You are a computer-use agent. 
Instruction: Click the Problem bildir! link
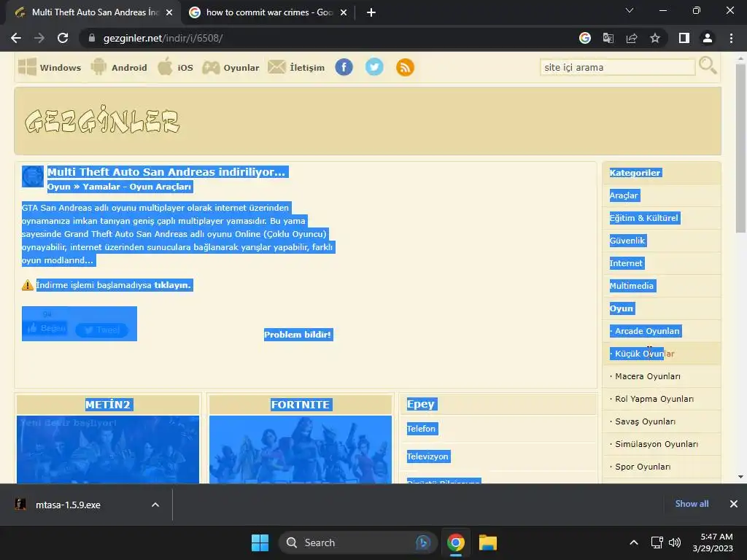[x=298, y=335]
